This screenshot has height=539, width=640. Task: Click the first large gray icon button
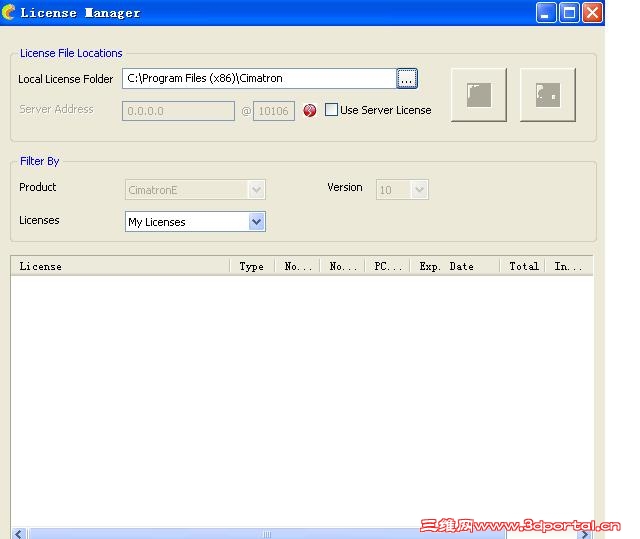(479, 95)
